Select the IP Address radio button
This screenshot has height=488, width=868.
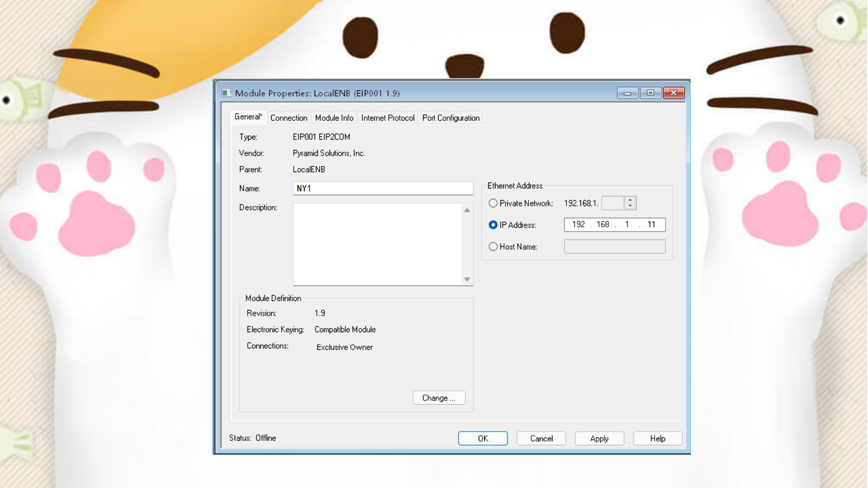493,225
